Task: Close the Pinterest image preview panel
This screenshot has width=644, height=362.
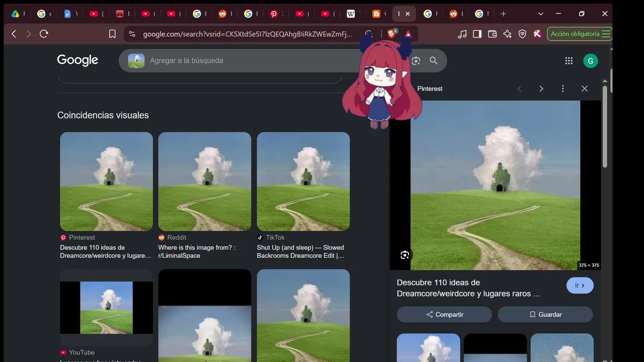Action: (585, 88)
